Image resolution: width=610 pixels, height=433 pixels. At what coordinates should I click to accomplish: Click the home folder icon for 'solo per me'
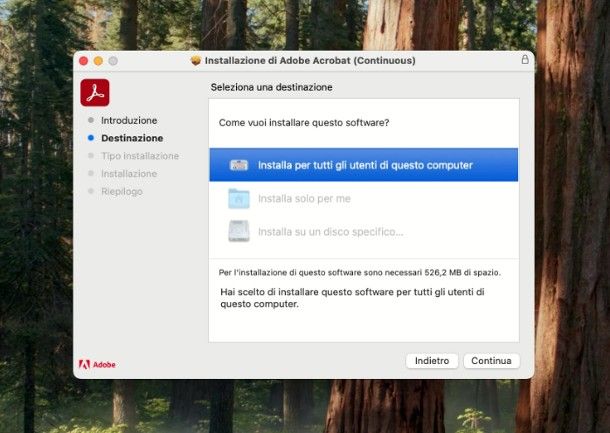tap(239, 198)
